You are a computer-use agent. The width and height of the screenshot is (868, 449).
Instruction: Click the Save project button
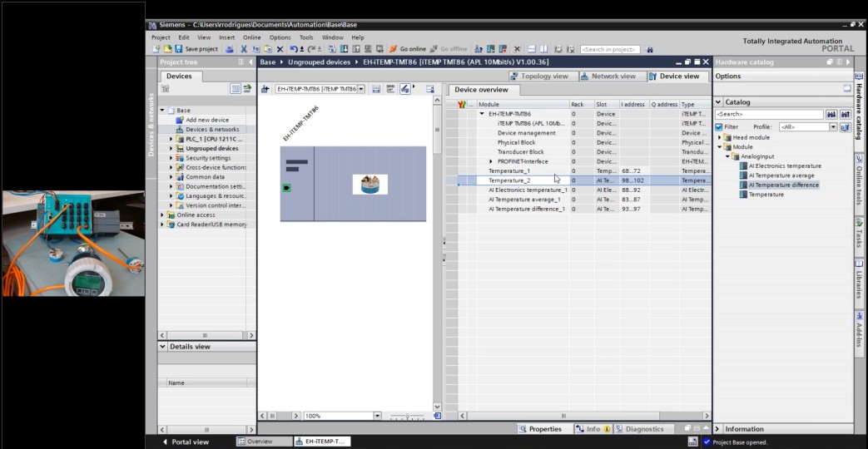point(196,49)
